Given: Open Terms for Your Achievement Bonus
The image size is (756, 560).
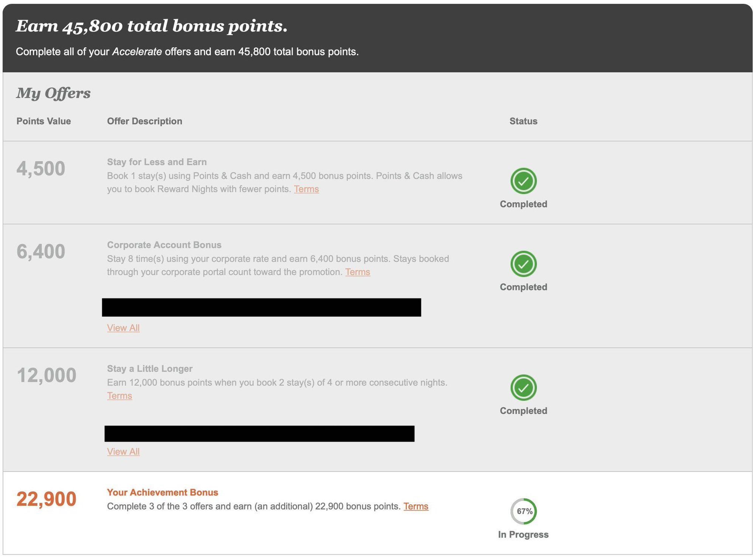Looking at the screenshot, I should pyautogui.click(x=415, y=506).
